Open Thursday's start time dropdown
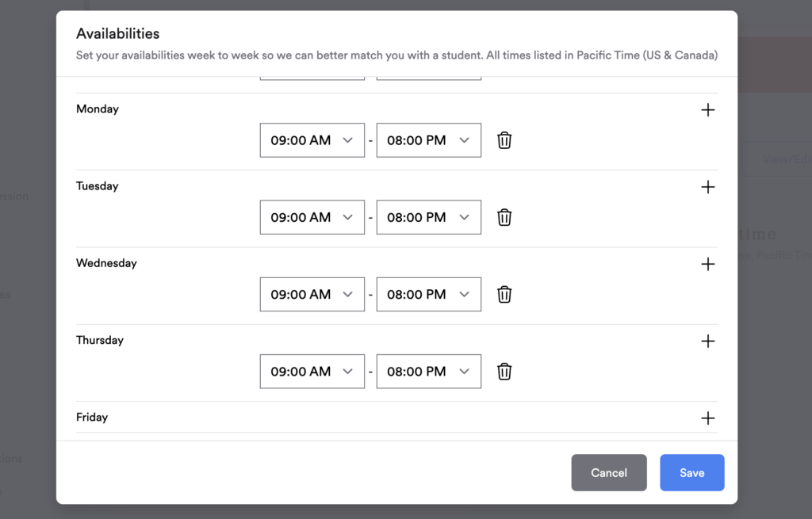This screenshot has height=519, width=812. [x=312, y=371]
